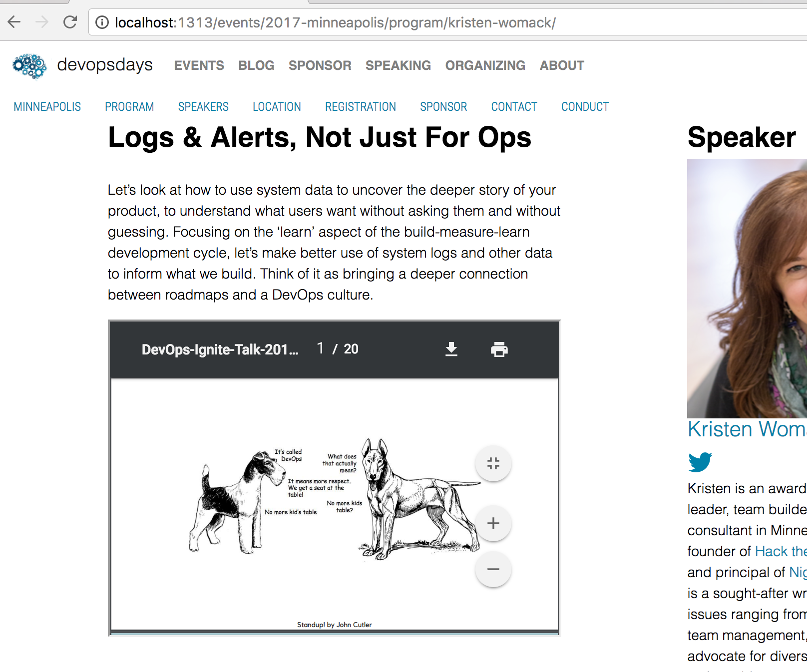Open the CONTACT link
This screenshot has height=672, width=807.
pyautogui.click(x=514, y=107)
